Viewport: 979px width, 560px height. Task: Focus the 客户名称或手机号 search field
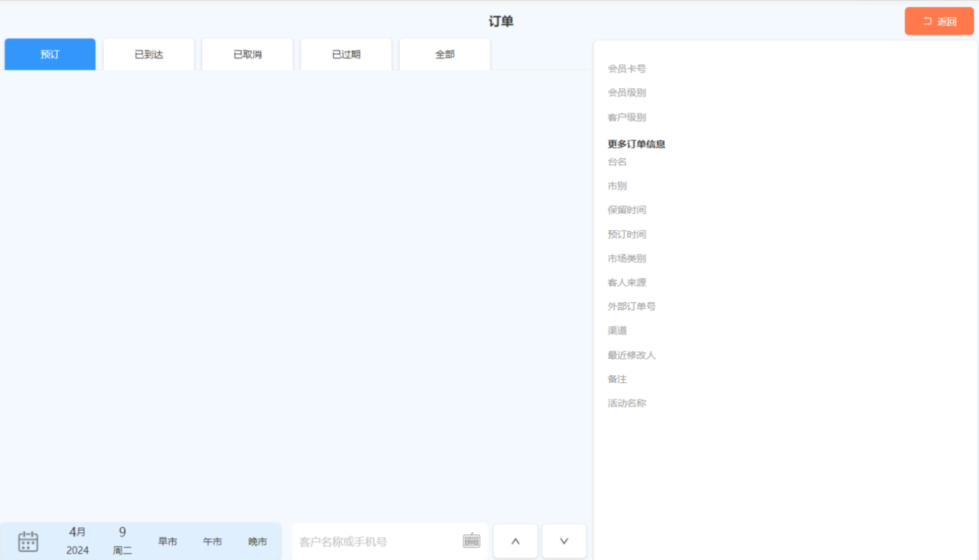click(377, 542)
